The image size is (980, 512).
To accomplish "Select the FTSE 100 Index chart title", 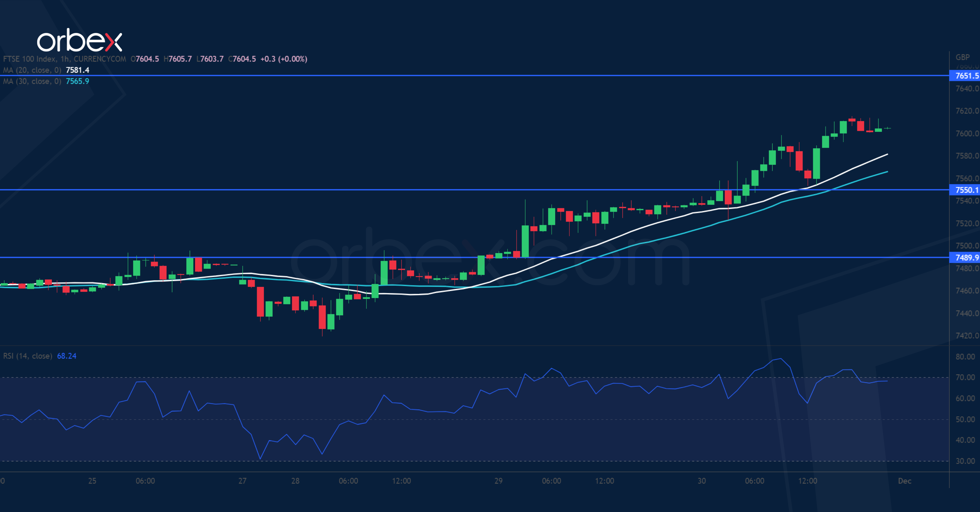I will coord(65,59).
